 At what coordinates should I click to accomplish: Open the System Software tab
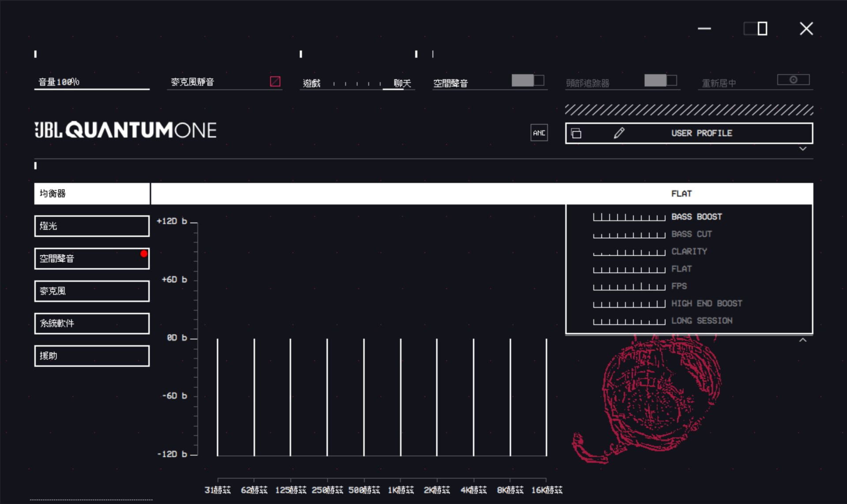coord(92,323)
